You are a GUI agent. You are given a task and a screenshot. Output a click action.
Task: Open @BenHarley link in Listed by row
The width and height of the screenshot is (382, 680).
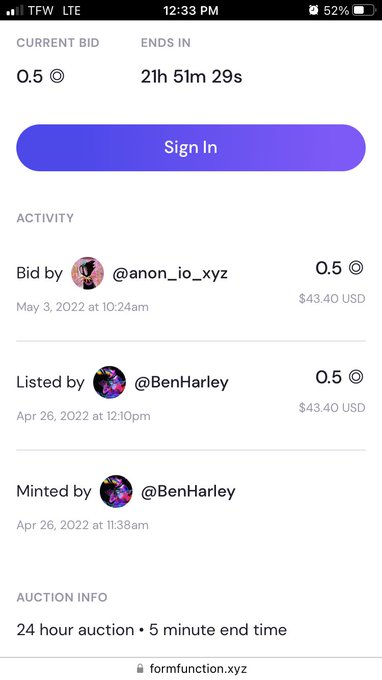click(x=181, y=382)
